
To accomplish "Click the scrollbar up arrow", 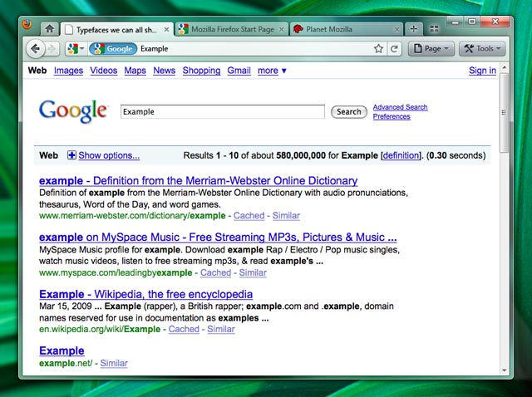I will pos(504,68).
